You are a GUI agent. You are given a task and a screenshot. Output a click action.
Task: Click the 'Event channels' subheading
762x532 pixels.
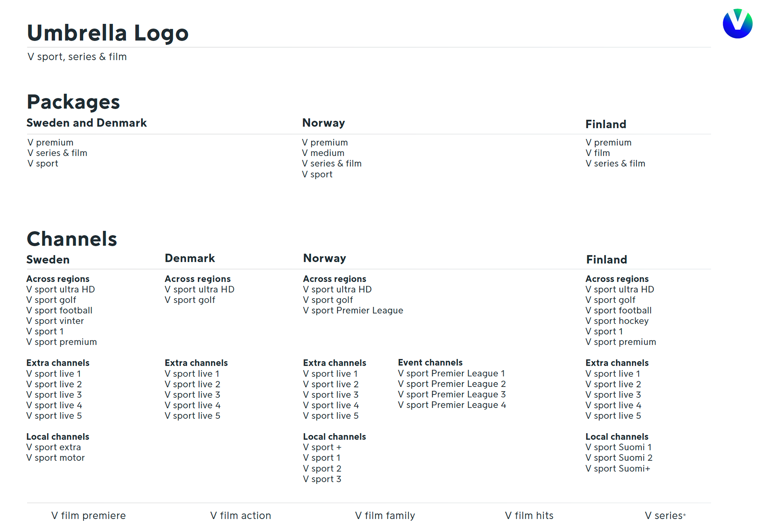[x=430, y=362]
